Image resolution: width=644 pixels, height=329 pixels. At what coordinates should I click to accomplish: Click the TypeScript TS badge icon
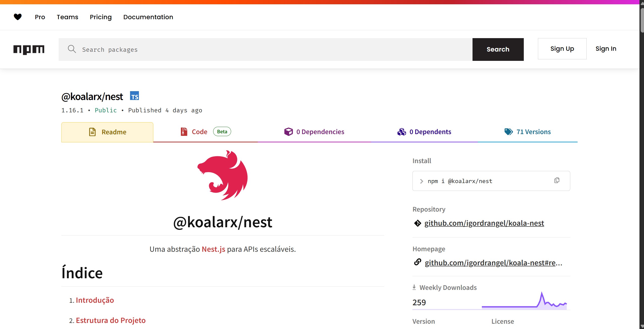point(134,96)
